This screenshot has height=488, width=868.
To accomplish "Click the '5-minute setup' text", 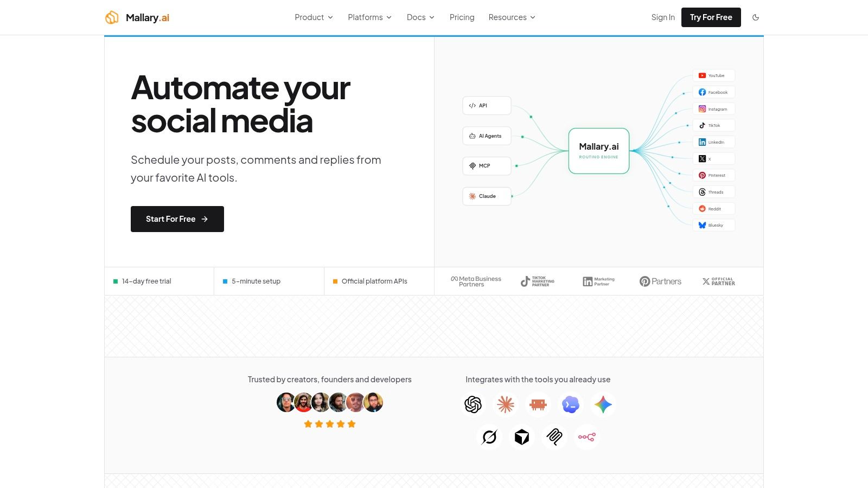I will (256, 281).
